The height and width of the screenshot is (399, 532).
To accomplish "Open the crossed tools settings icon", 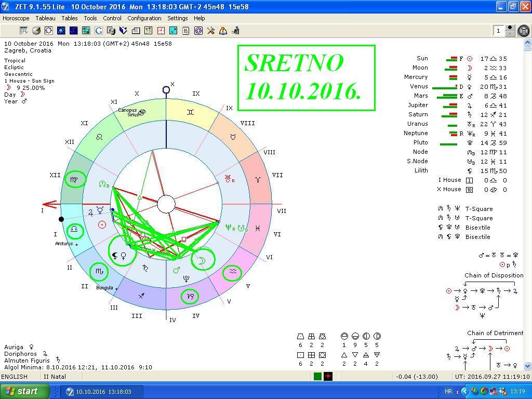I will [x=210, y=31].
